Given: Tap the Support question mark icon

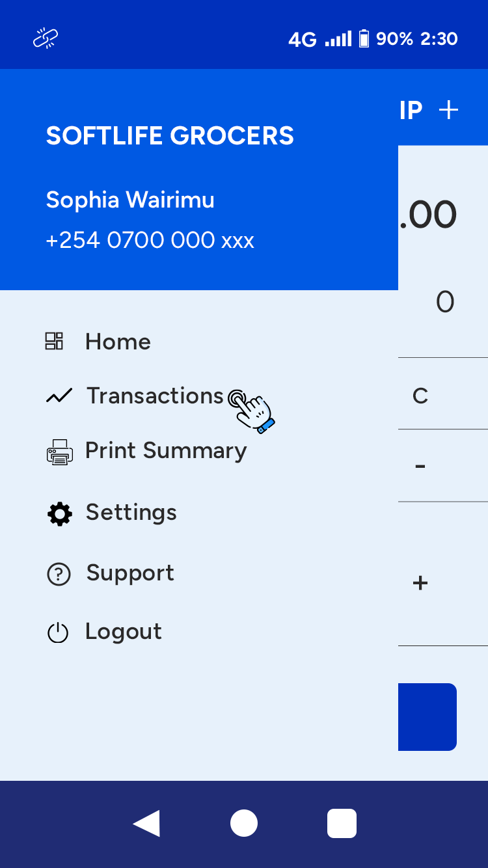Looking at the screenshot, I should [59, 574].
